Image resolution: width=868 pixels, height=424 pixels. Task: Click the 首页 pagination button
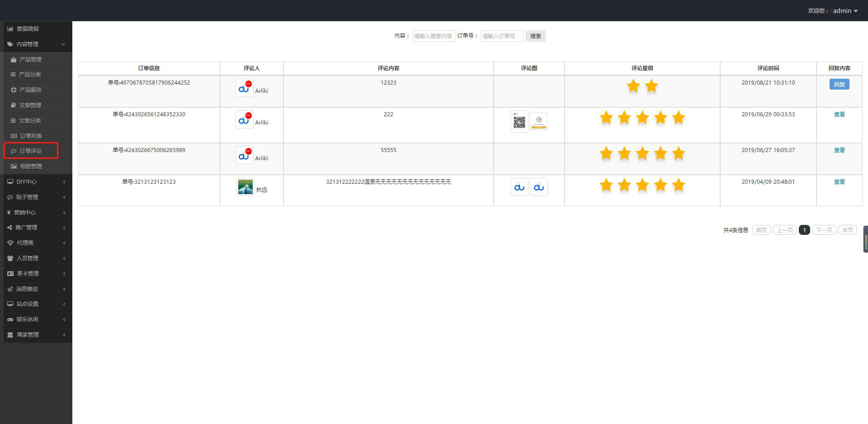pyautogui.click(x=761, y=230)
